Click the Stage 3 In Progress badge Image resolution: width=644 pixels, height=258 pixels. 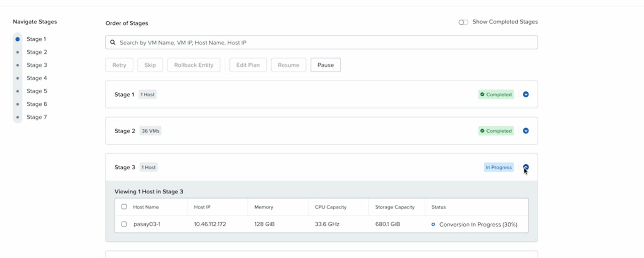pyautogui.click(x=499, y=167)
